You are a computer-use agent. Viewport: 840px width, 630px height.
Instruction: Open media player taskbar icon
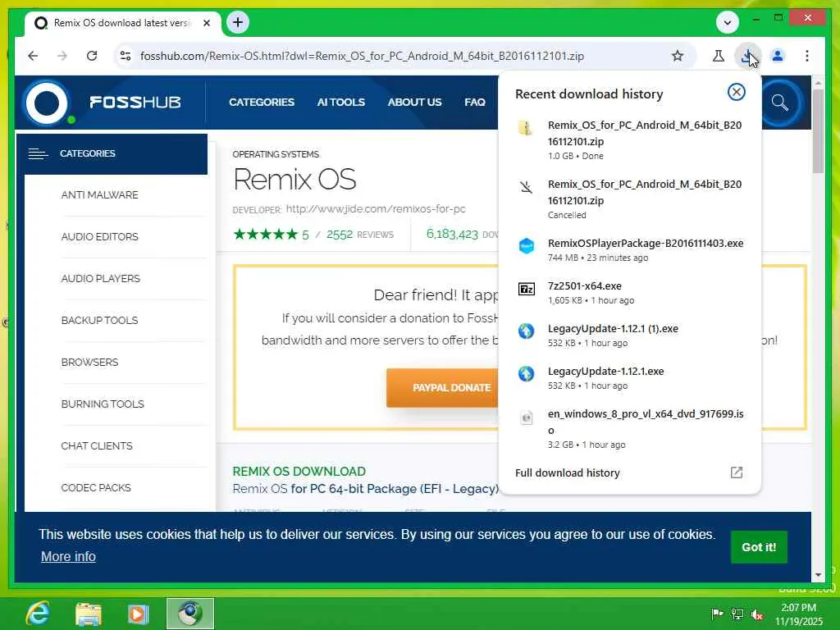[x=138, y=614]
